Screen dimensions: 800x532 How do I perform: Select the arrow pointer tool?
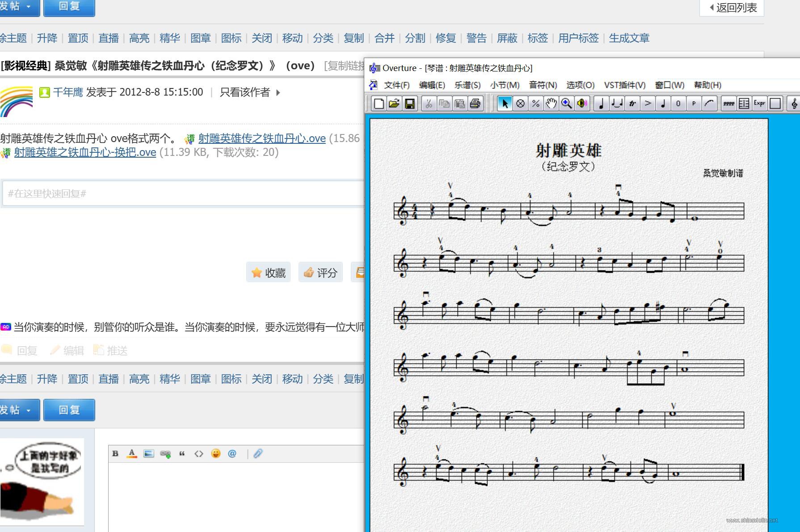point(505,104)
